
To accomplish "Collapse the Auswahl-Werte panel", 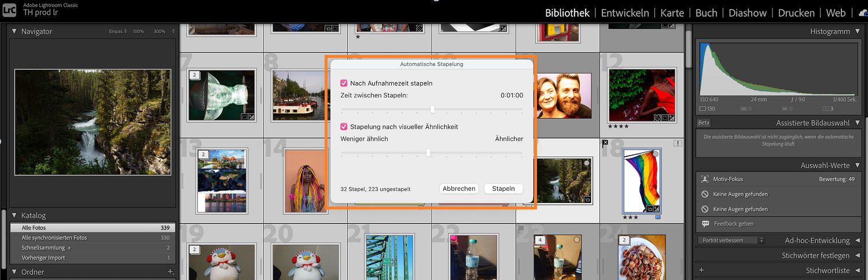I will pos(857,165).
